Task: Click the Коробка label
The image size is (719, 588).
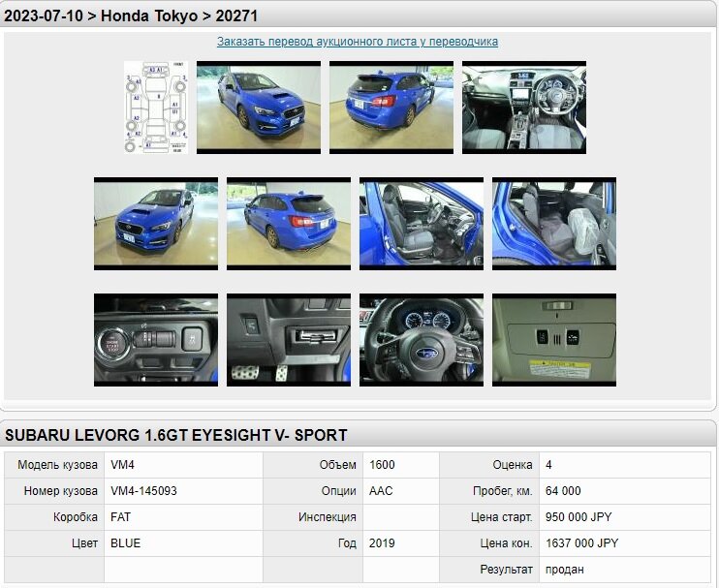Action: click(x=76, y=517)
